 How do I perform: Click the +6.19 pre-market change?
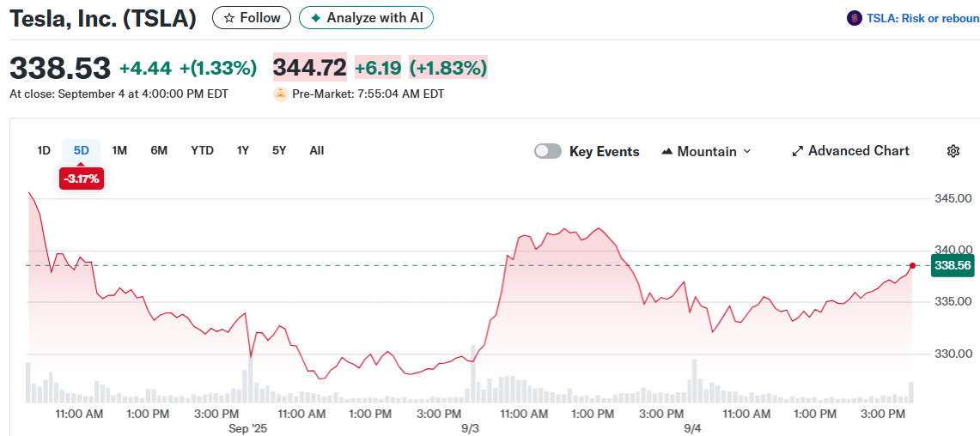pyautogui.click(x=378, y=68)
